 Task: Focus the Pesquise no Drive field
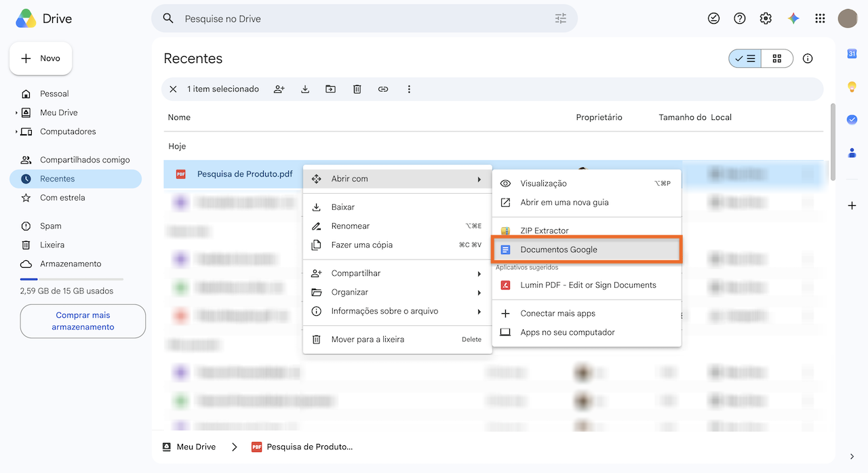[364, 18]
